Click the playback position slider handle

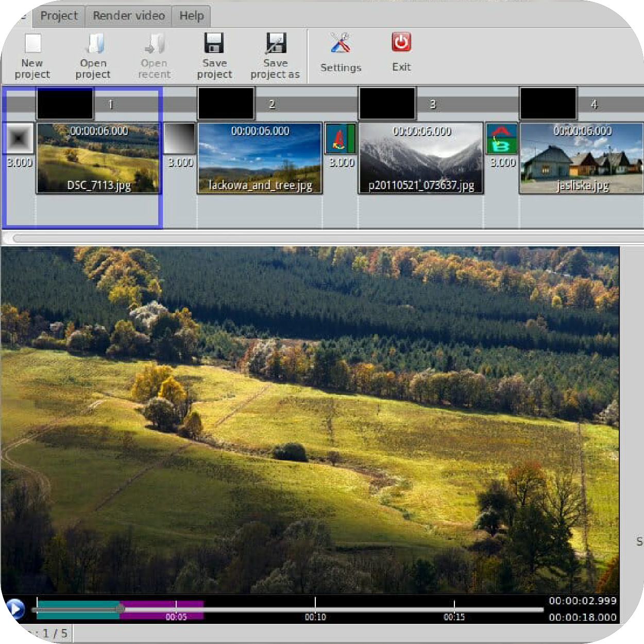click(x=120, y=609)
